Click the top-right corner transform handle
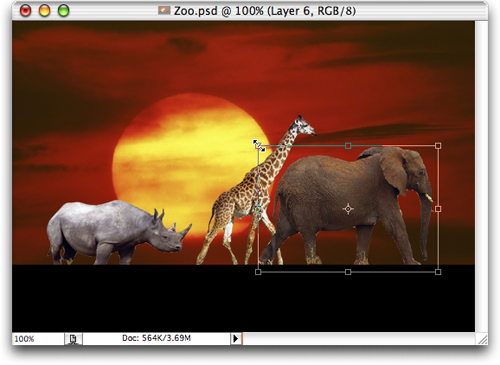This screenshot has height=365, width=500. pos(438,146)
